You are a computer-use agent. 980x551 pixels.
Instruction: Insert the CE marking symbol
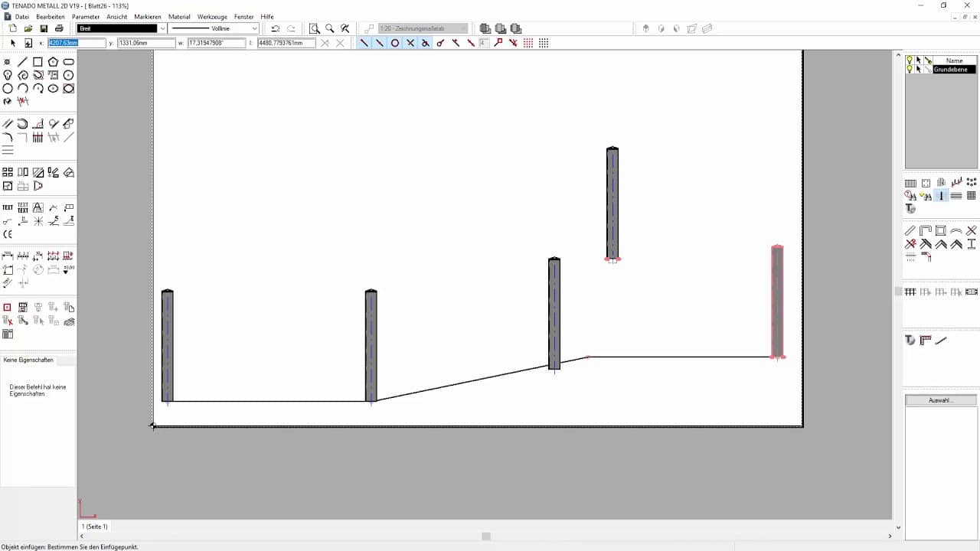click(x=8, y=234)
